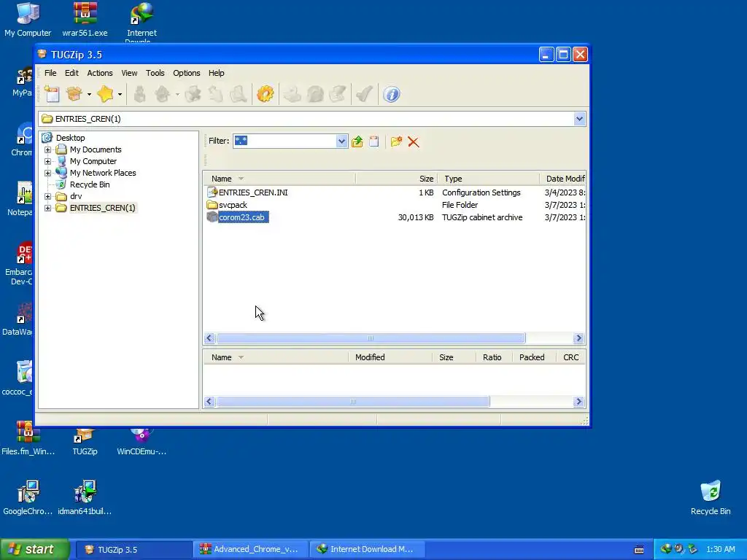Open the File menu
The height and width of the screenshot is (560, 747).
point(50,73)
